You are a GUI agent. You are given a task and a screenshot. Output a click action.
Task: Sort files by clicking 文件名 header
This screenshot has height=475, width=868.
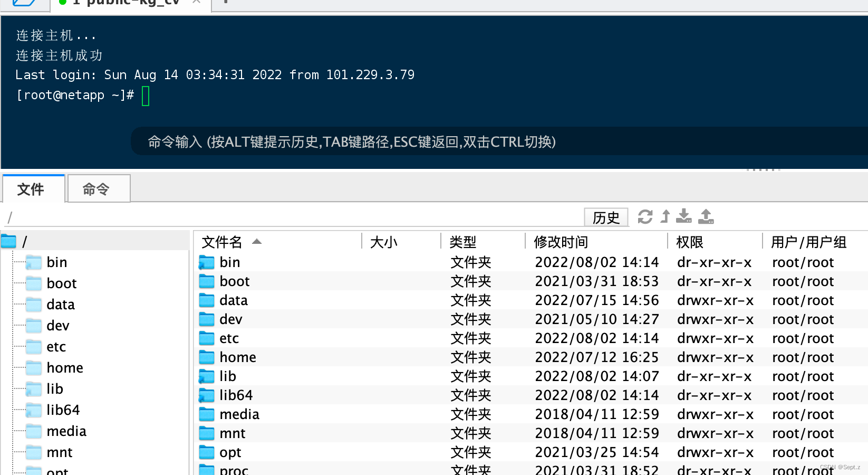pyautogui.click(x=221, y=242)
